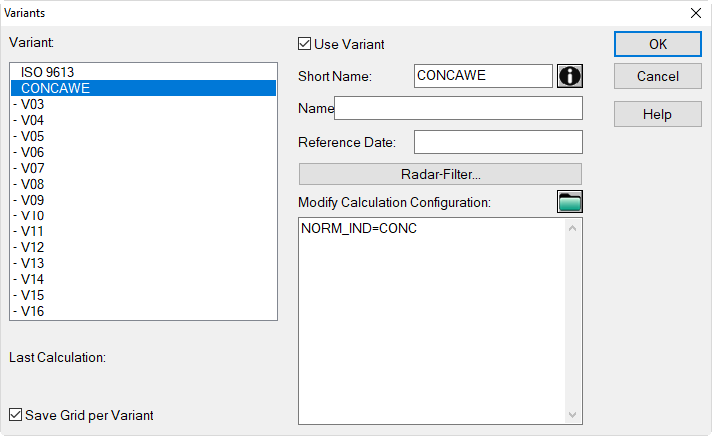Close the Variants dialog window
Viewport: 712px width, 436px height.
[x=696, y=13]
